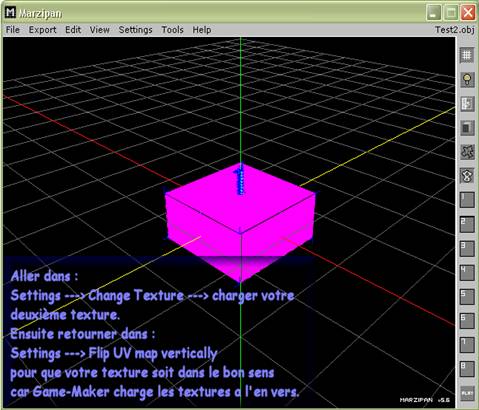The height and width of the screenshot is (410, 479).
Task: Select slot button 7 in sidebar
Action: click(x=467, y=345)
